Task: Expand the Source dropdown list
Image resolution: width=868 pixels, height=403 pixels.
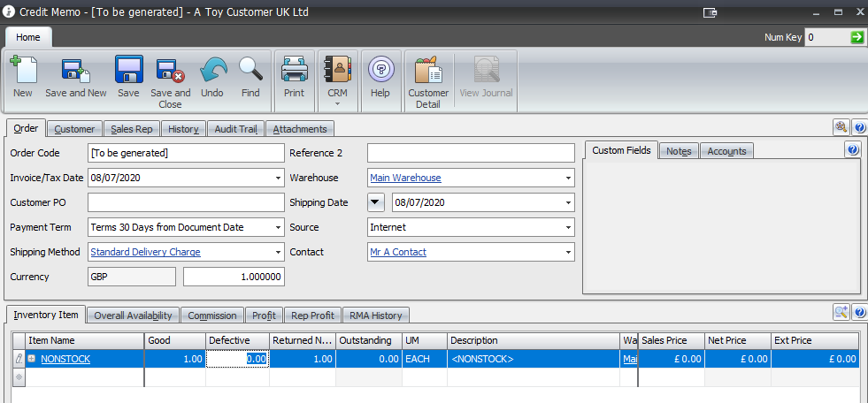Action: tap(567, 228)
